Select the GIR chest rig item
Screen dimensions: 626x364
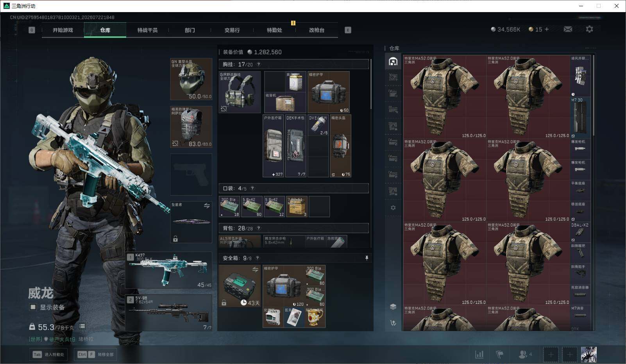pos(240,92)
